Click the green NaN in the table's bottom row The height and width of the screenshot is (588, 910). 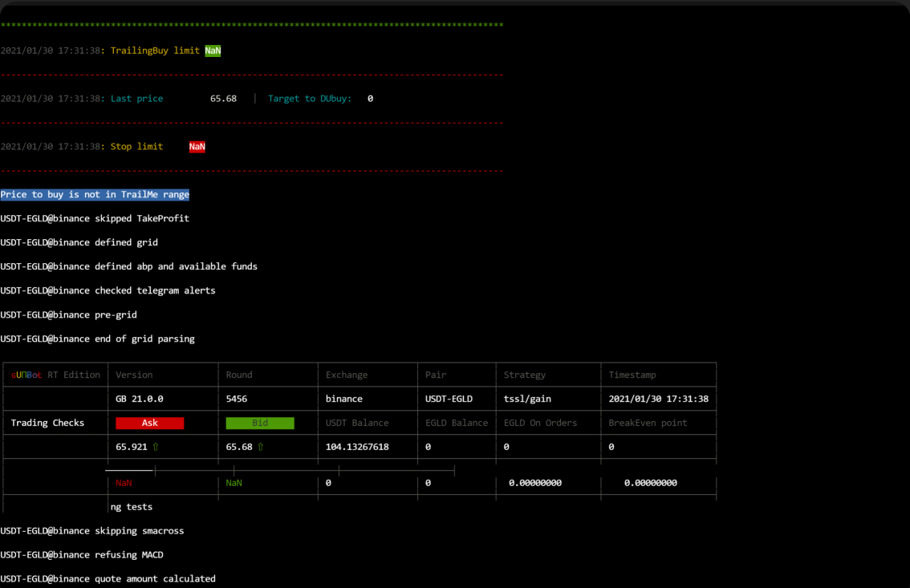[234, 483]
